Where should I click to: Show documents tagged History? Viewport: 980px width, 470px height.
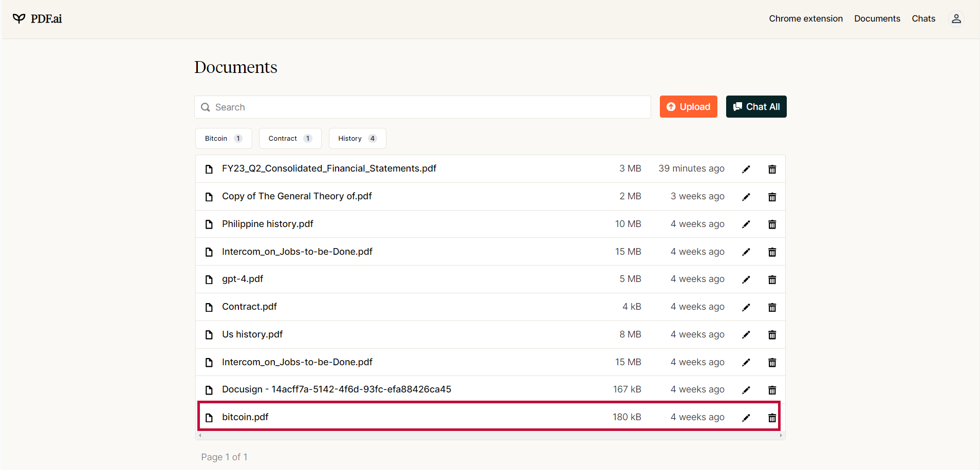coord(357,139)
